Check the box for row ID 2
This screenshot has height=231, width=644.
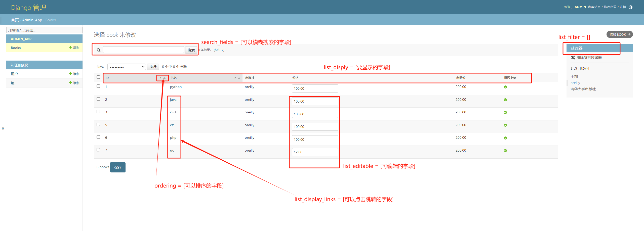click(x=98, y=99)
